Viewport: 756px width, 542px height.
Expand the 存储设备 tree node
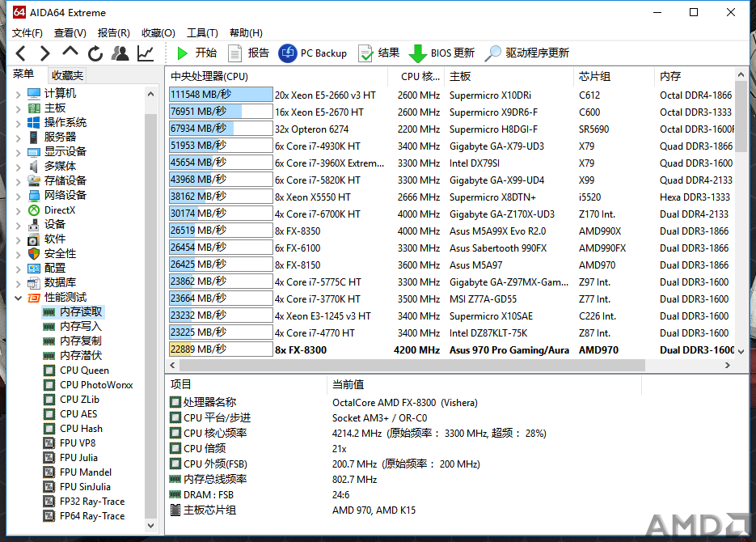(x=19, y=181)
